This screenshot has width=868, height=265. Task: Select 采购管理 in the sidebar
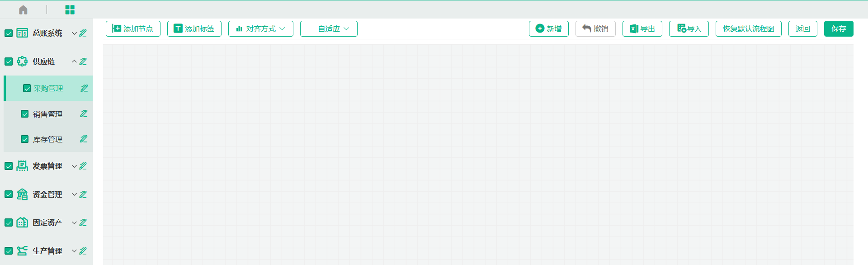pyautogui.click(x=48, y=88)
